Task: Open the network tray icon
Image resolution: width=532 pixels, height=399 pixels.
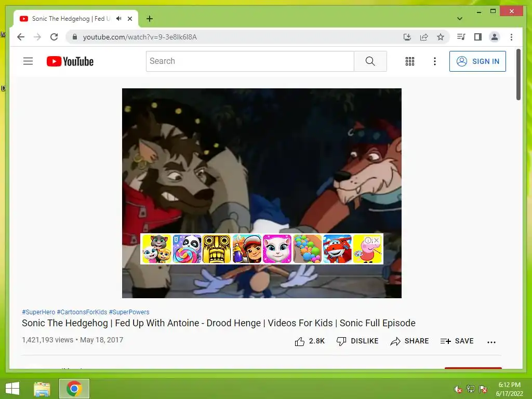Action: pyautogui.click(x=471, y=389)
